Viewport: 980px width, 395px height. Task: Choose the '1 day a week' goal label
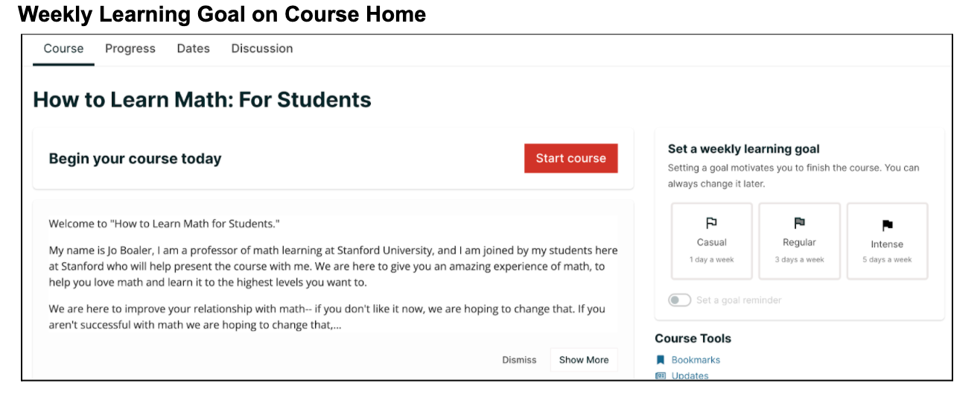tap(711, 259)
